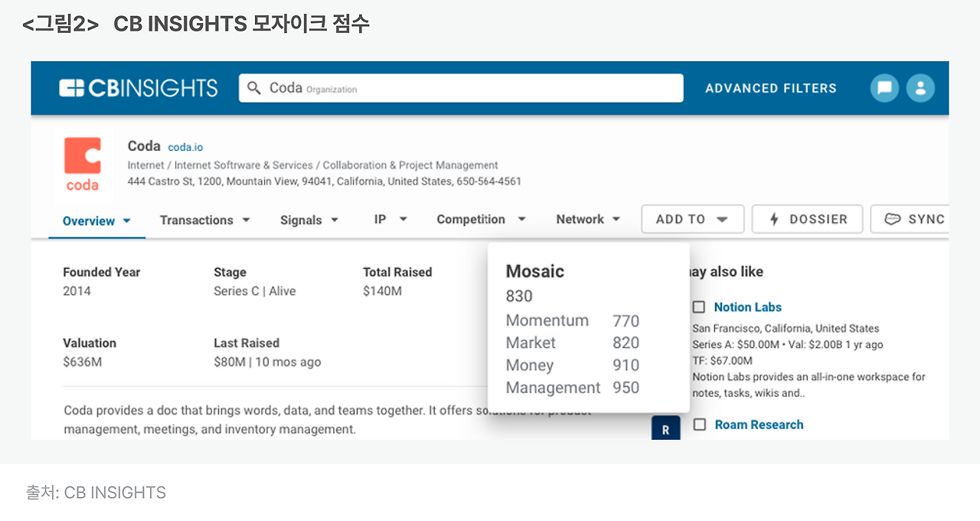Expand the Overview tab dropdown arrow

click(127, 221)
